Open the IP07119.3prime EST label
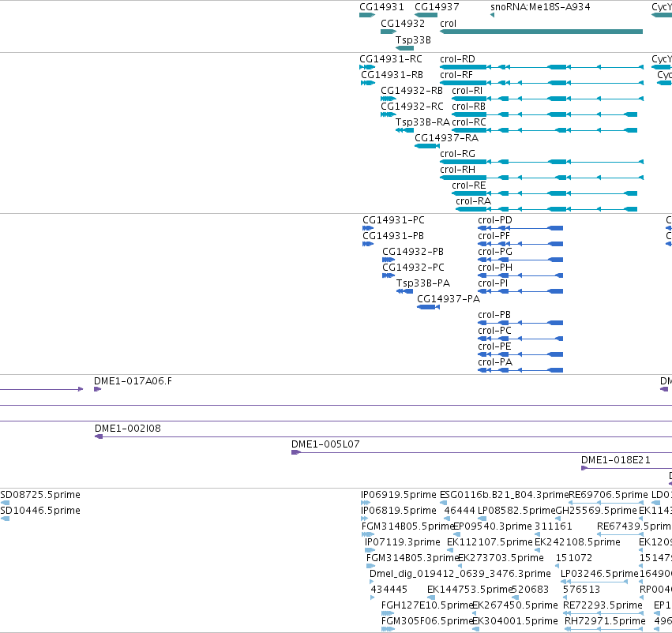This screenshot has height=633, width=672. 403,542
